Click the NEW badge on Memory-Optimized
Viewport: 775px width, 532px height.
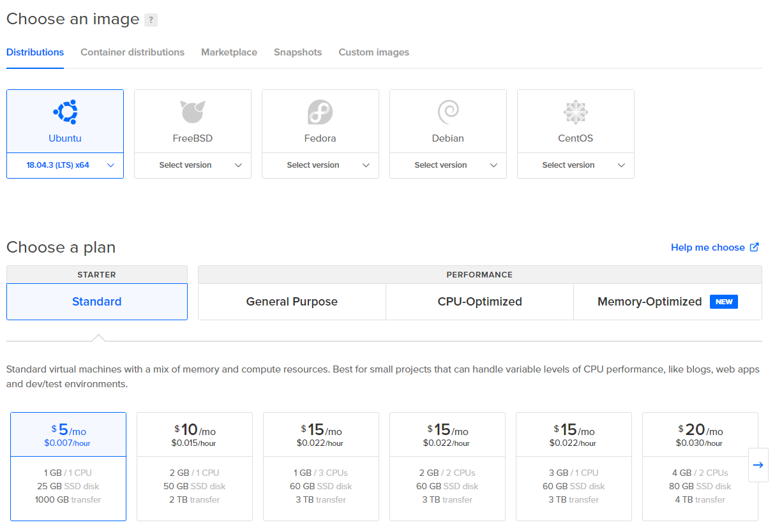point(724,302)
